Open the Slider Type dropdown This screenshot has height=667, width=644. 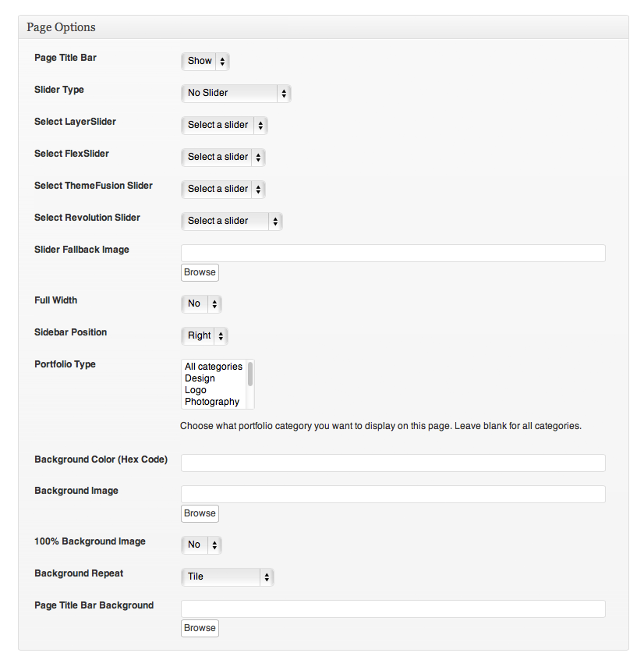click(235, 93)
